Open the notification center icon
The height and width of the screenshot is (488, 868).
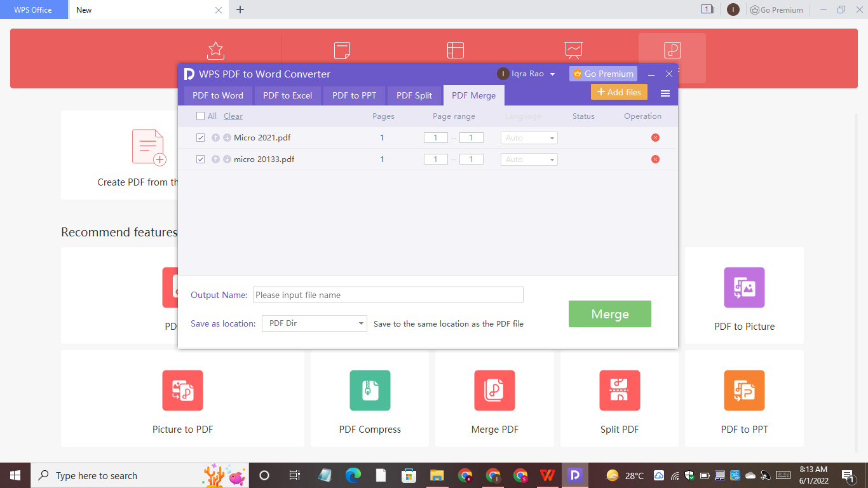tap(848, 475)
